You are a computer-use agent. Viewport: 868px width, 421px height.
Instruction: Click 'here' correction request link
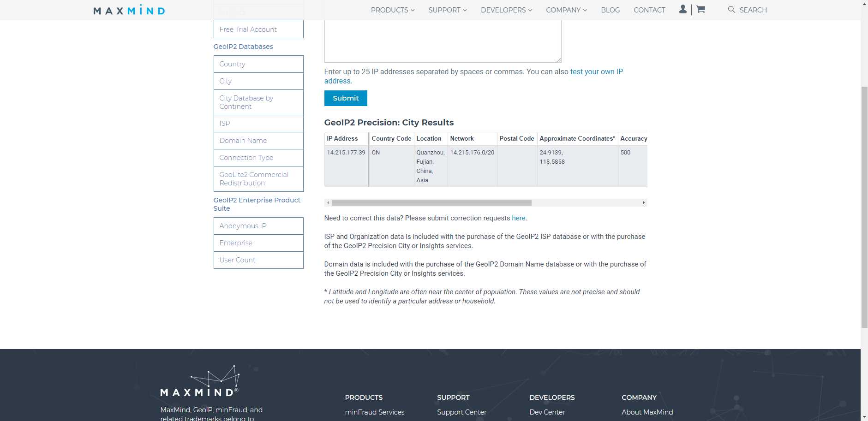pos(519,218)
